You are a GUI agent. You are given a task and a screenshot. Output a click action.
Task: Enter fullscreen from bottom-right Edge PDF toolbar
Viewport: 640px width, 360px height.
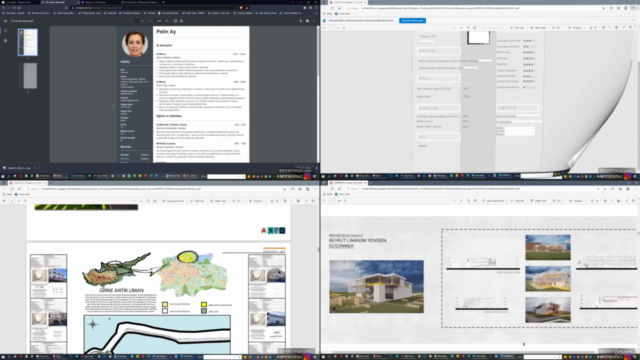pos(627,201)
